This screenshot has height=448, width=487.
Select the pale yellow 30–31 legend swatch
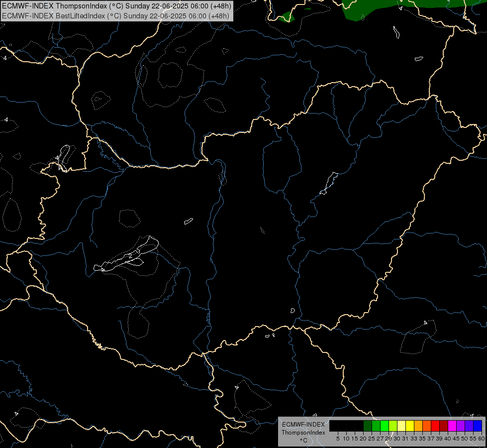click(401, 426)
